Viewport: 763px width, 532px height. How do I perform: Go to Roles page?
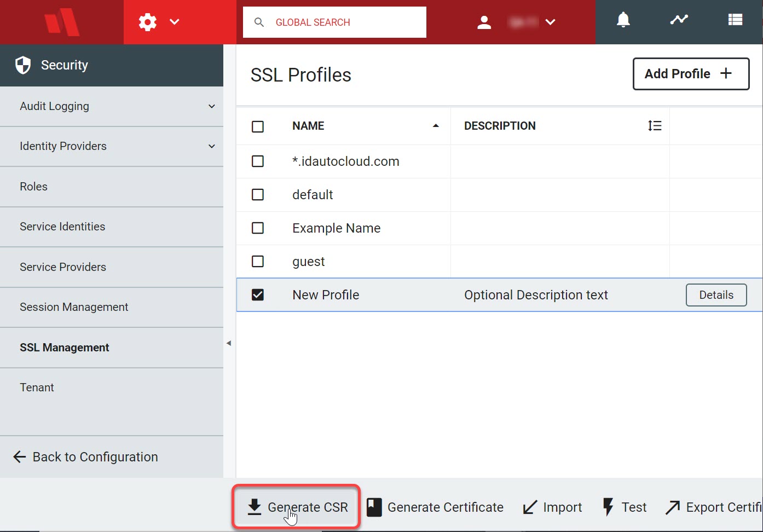tap(112, 187)
